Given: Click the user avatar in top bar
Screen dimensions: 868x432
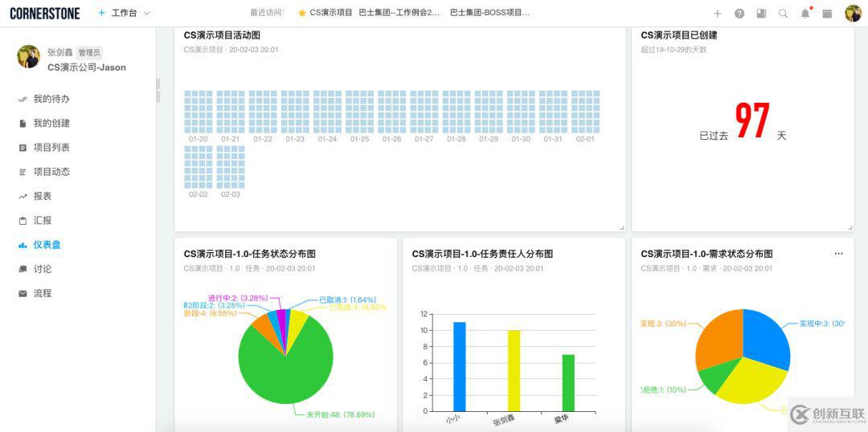Looking at the screenshot, I should [x=853, y=14].
